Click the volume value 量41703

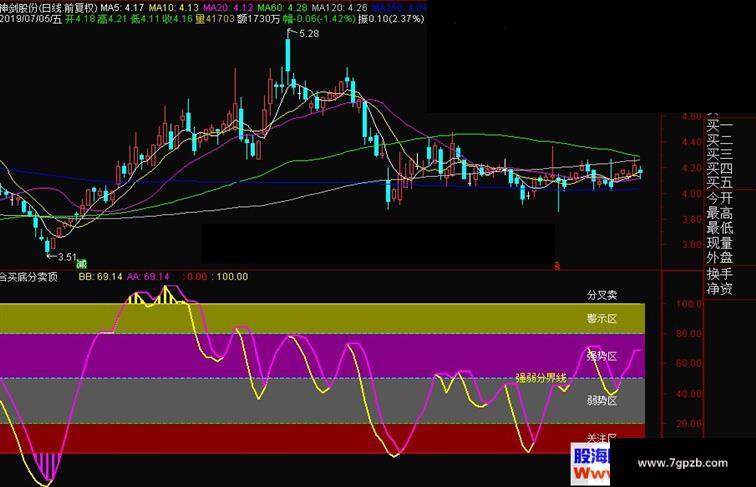(x=215, y=19)
